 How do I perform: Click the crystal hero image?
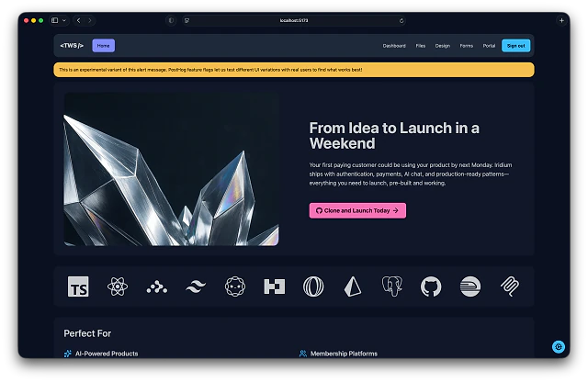[x=171, y=169]
